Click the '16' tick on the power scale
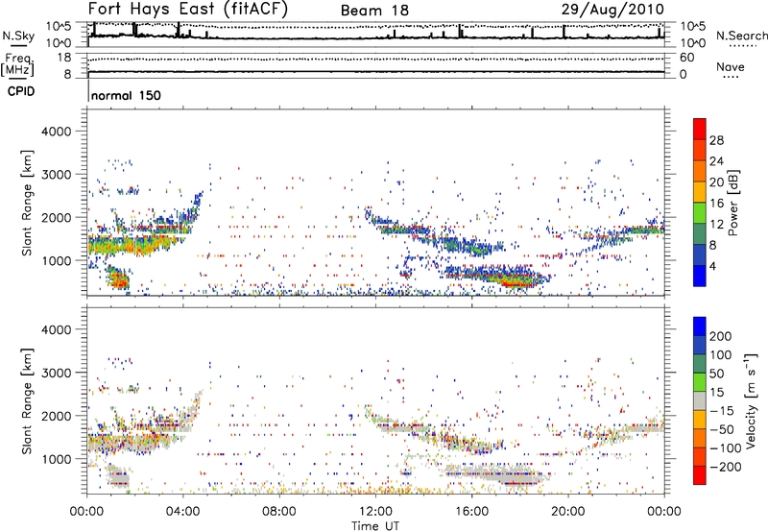The width and height of the screenshot is (768, 532). (x=716, y=204)
